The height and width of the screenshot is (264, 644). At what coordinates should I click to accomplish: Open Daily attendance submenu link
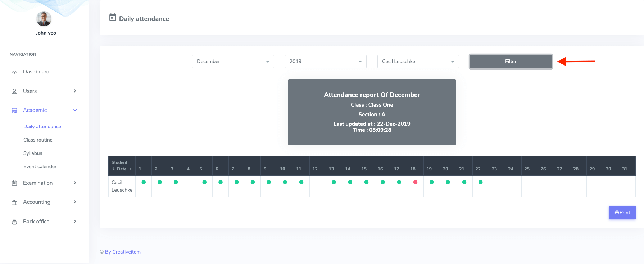coord(42,126)
